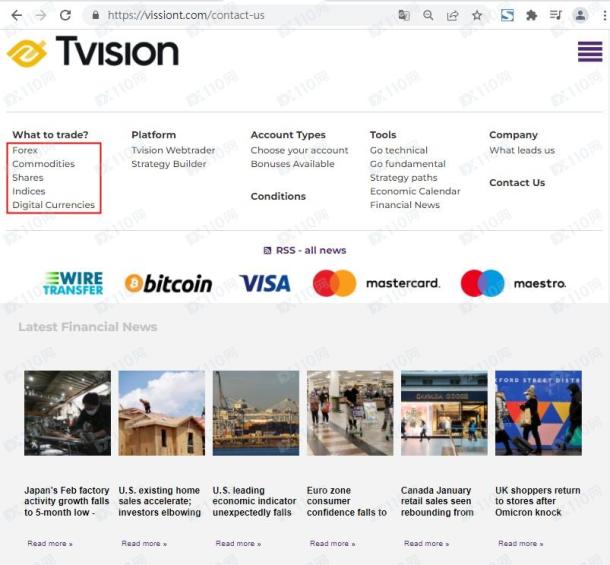Click the Tvision logo
Screen dimensions: 610x565
tap(93, 51)
